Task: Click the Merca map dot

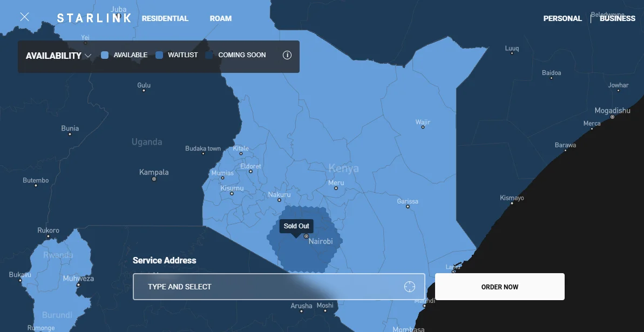Action: (592, 128)
